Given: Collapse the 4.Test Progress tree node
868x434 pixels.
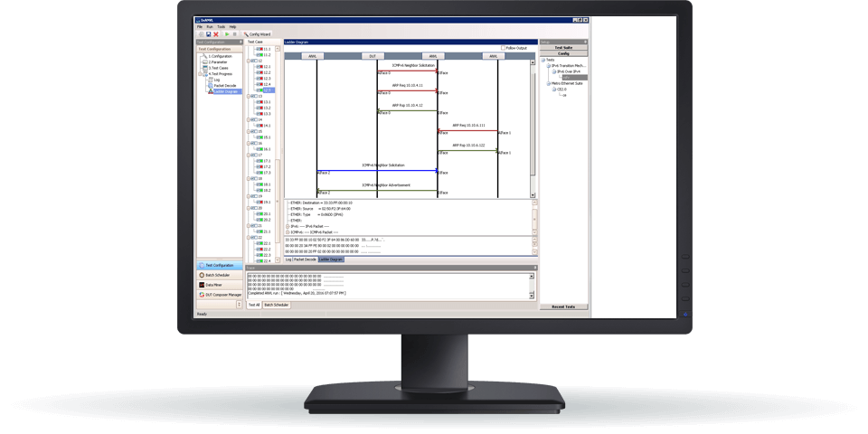Looking at the screenshot, I should (x=200, y=73).
